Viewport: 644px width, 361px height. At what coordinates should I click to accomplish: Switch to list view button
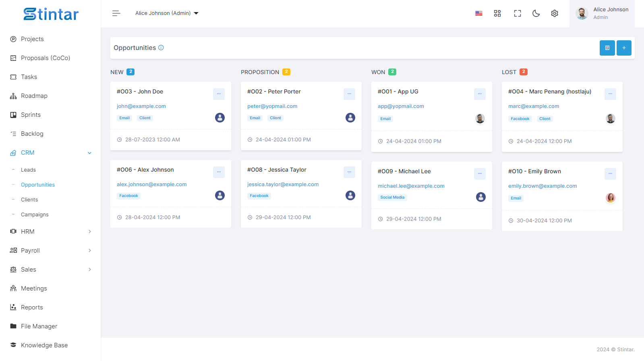[x=607, y=48]
